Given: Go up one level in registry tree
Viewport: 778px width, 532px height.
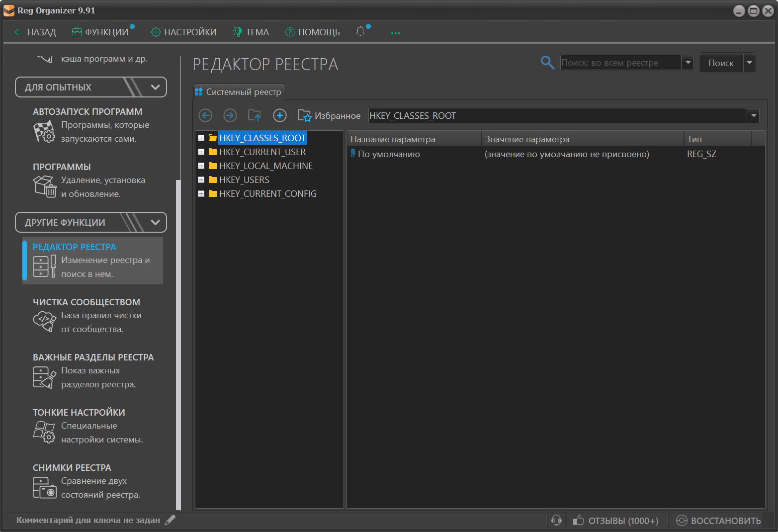Looking at the screenshot, I should pos(255,116).
